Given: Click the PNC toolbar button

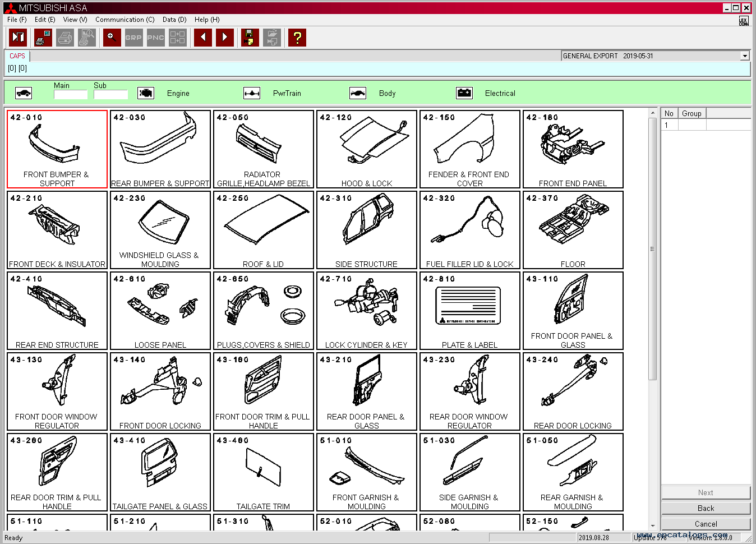Looking at the screenshot, I should click(x=155, y=38).
